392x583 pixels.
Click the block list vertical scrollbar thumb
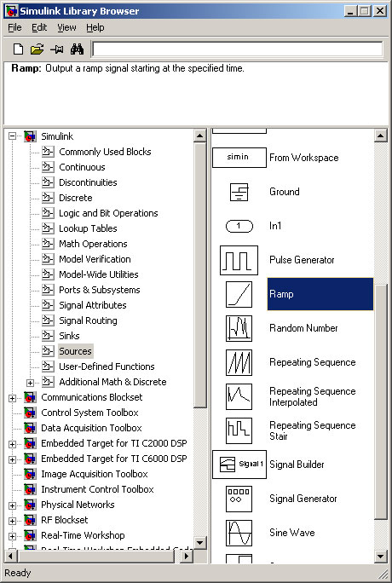(x=380, y=401)
